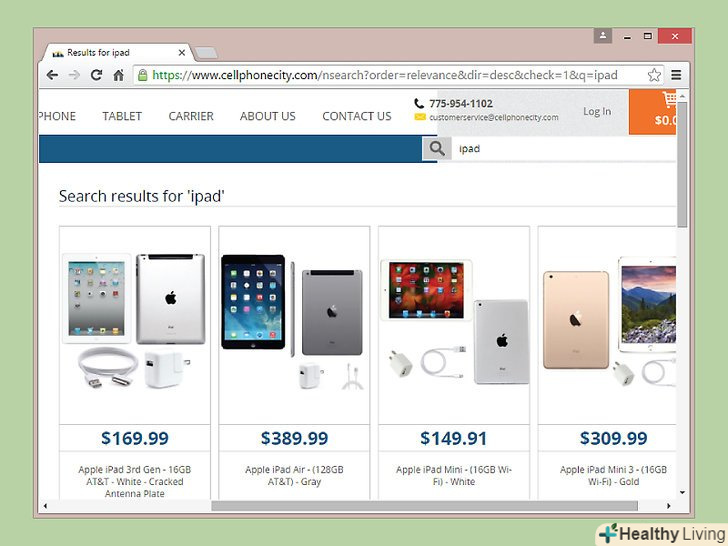
Task: Go to browser home icon
Action: (x=119, y=75)
